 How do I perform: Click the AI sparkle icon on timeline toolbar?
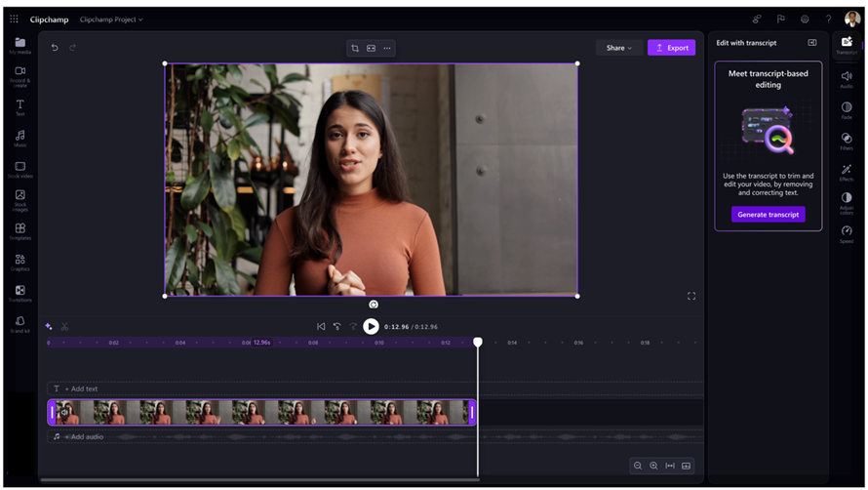49,326
